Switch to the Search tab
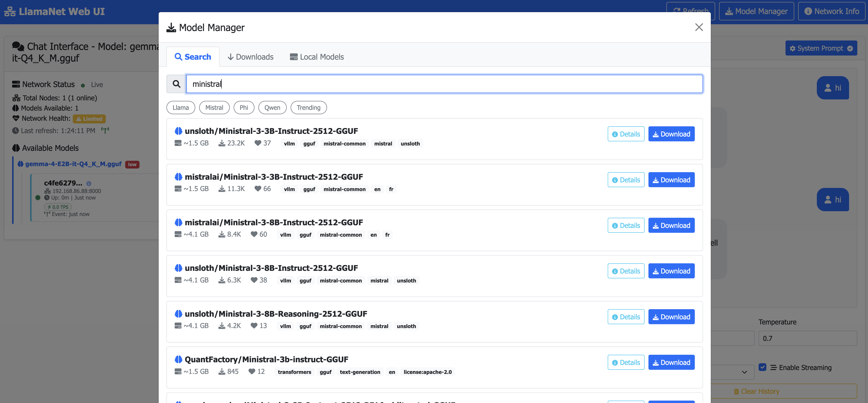 point(193,57)
